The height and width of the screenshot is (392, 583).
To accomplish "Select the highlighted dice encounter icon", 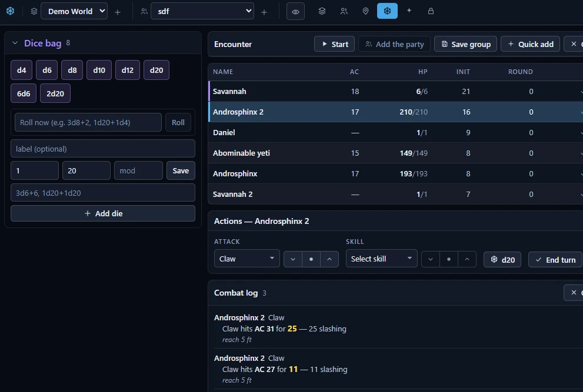I will (x=387, y=11).
